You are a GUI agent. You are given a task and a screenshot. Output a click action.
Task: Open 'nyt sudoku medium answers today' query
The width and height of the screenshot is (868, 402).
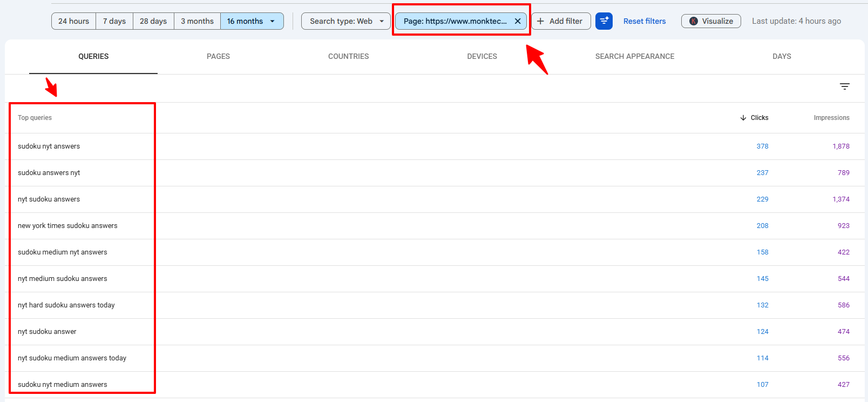click(72, 358)
